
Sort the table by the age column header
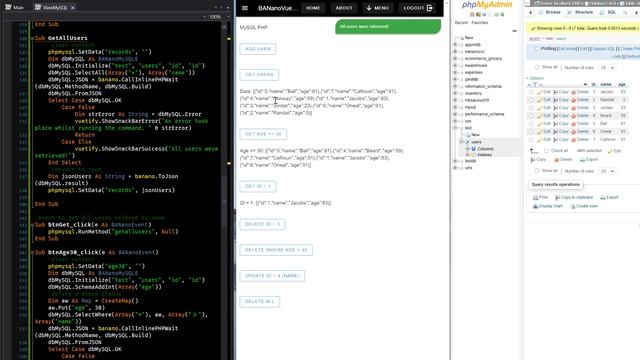[x=622, y=84]
